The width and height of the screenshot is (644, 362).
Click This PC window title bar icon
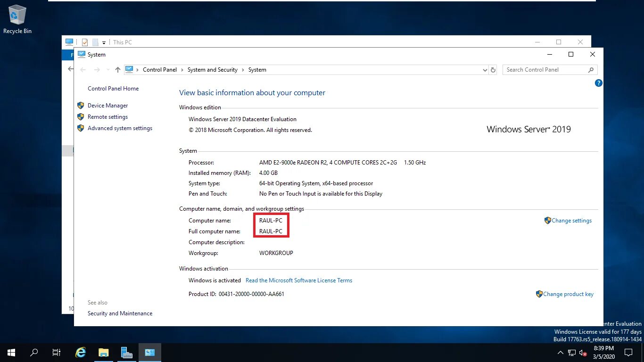coord(69,42)
